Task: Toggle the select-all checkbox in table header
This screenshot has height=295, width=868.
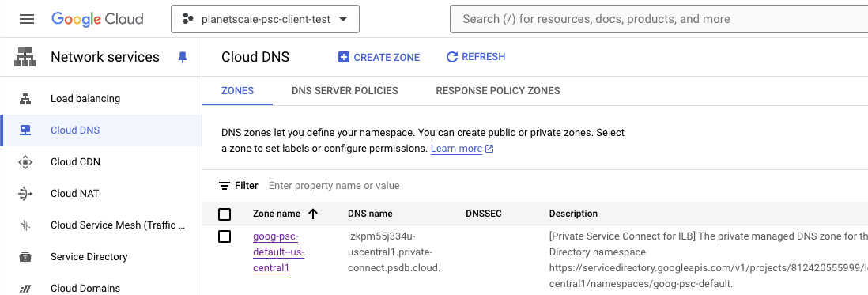Action: point(225,214)
